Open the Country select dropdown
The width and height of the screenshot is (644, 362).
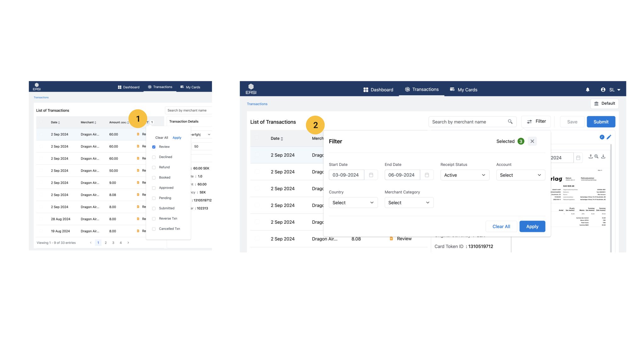[x=353, y=203]
